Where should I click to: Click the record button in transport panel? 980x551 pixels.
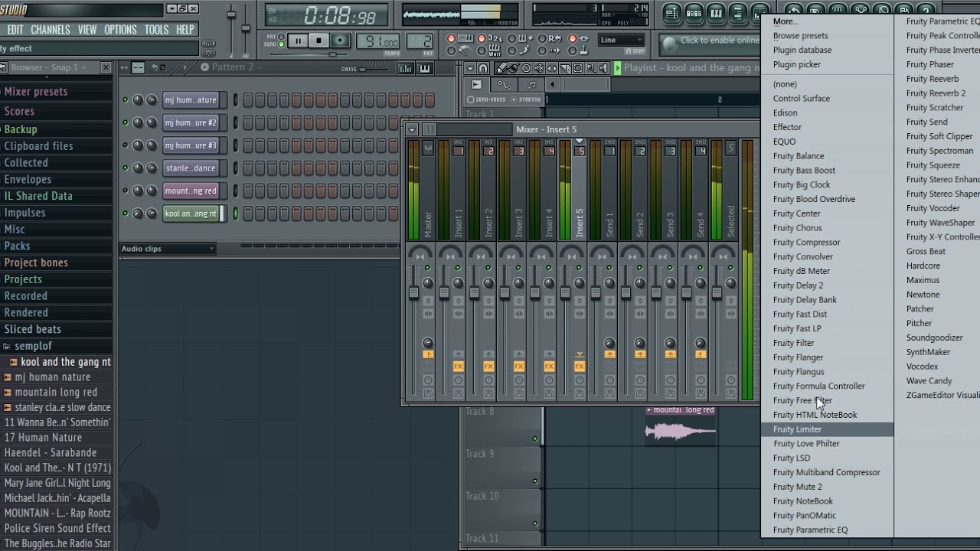pyautogui.click(x=339, y=41)
